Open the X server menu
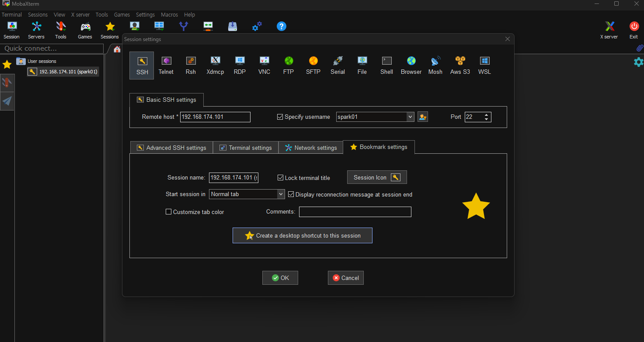The image size is (644, 342). (x=80, y=14)
